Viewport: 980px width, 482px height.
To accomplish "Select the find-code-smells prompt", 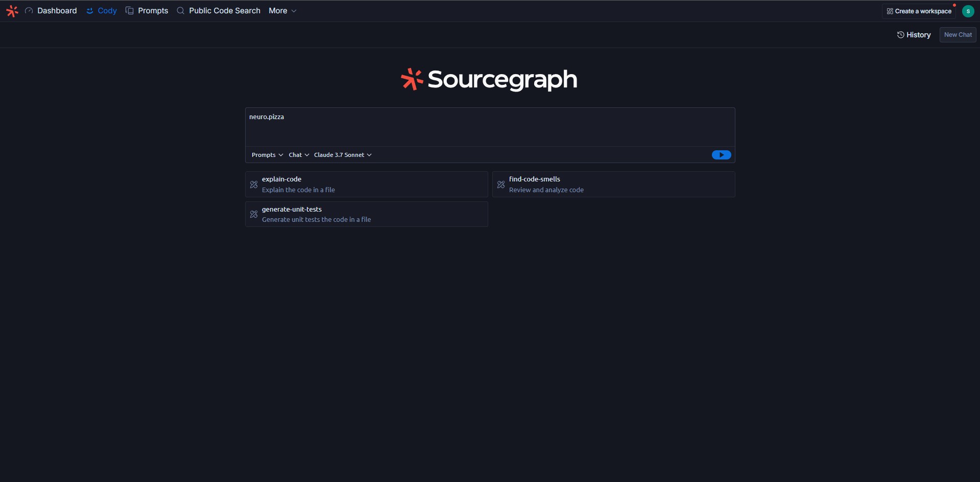I will click(613, 185).
